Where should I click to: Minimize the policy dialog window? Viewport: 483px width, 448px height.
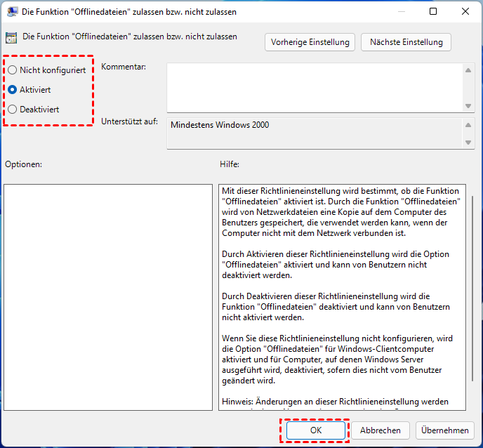pyautogui.click(x=402, y=11)
